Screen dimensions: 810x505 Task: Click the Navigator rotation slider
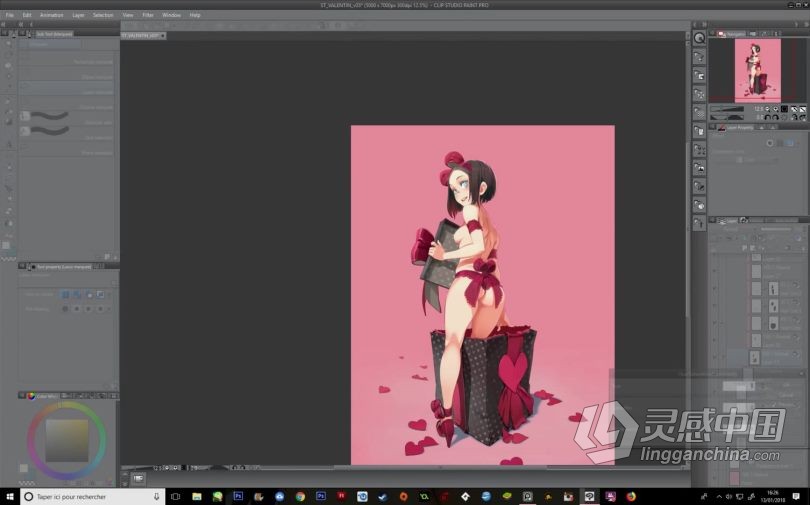(x=727, y=117)
